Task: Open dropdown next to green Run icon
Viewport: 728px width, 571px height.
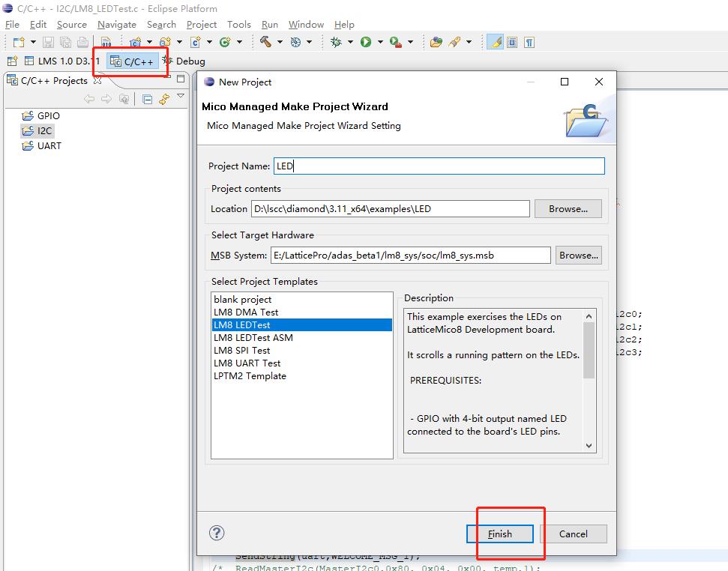Action: click(x=380, y=42)
